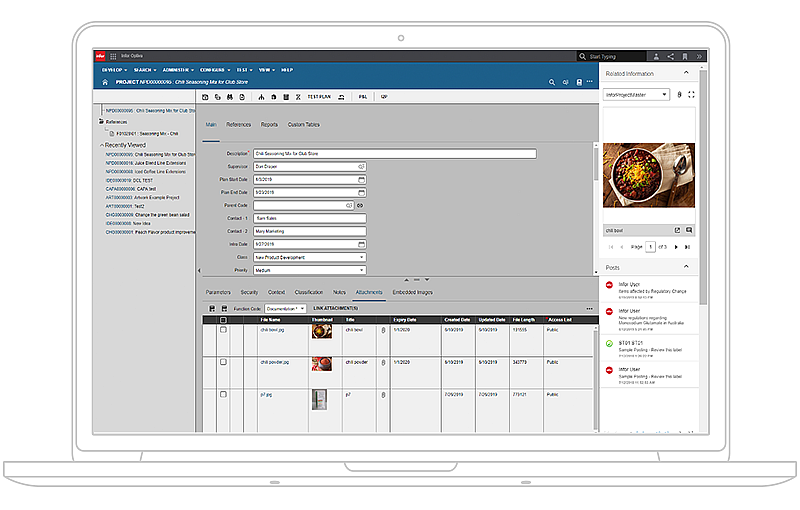Click LINK ATTACHMENT(S) button
800x510 pixels.
(x=336, y=308)
